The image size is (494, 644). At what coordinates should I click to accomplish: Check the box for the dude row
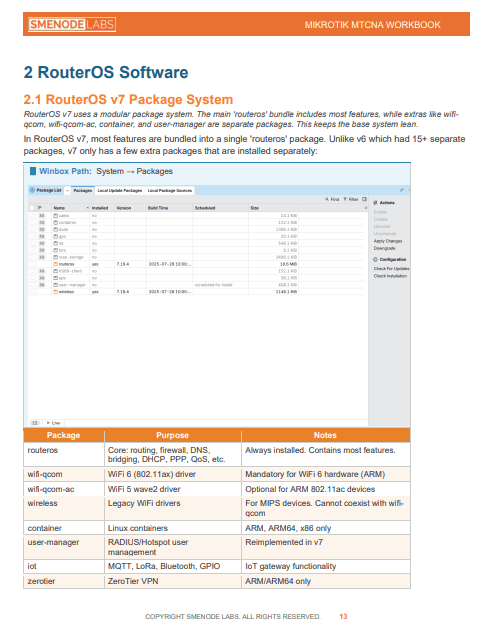coord(32,229)
